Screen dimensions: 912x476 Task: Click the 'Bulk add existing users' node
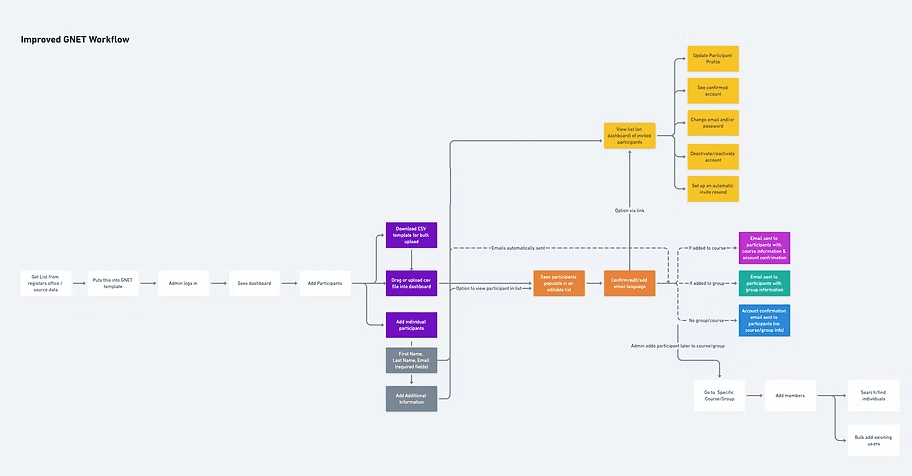pyautogui.click(x=874, y=441)
